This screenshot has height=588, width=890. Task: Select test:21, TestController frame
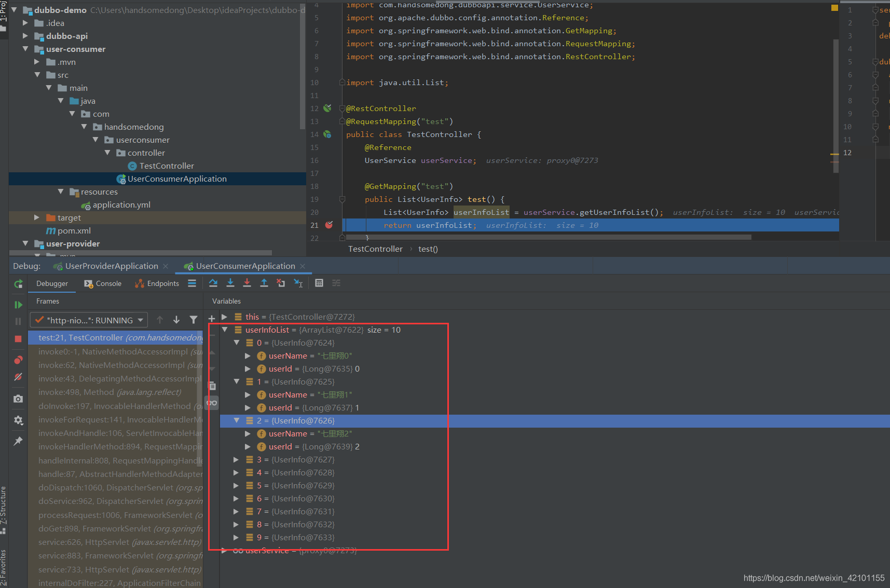(115, 337)
